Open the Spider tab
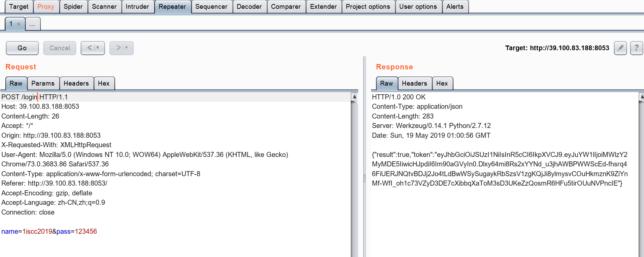 (x=73, y=7)
